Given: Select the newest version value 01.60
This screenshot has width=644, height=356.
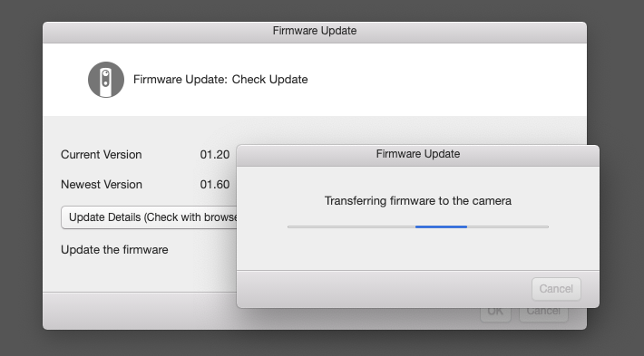Looking at the screenshot, I should pyautogui.click(x=215, y=185).
